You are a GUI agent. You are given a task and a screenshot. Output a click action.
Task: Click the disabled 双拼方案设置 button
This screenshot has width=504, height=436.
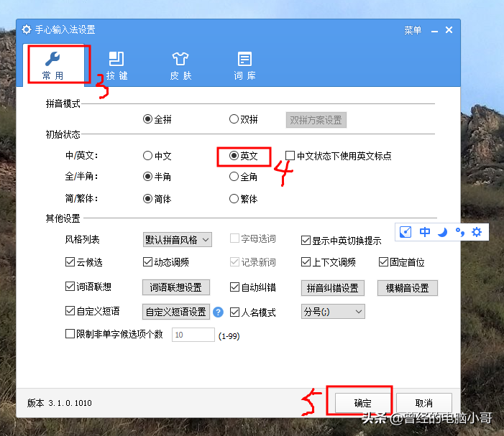[316, 120]
